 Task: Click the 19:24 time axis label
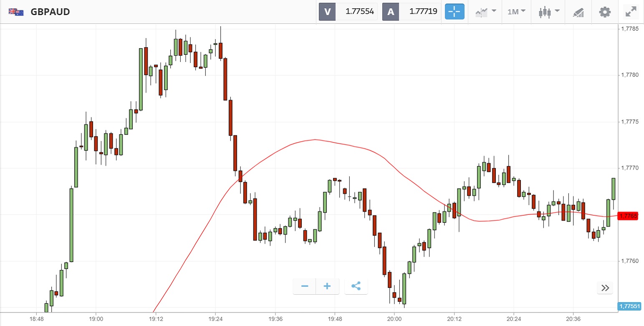point(215,318)
